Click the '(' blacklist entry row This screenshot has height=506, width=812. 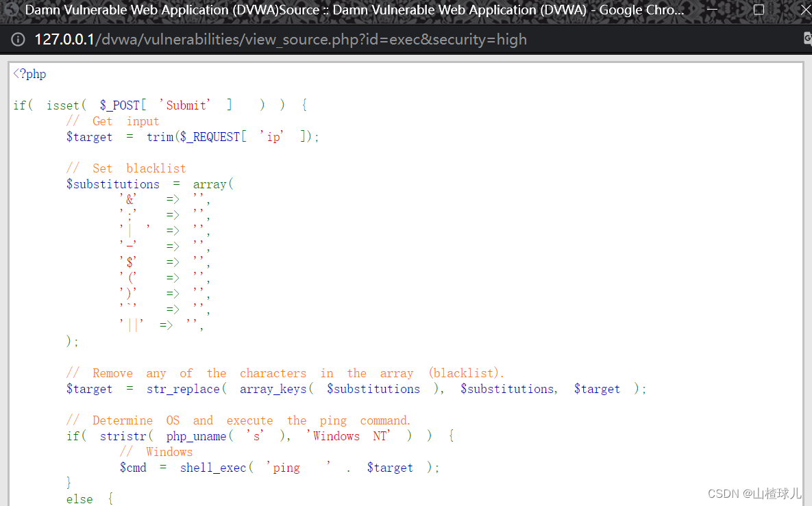click(x=164, y=279)
